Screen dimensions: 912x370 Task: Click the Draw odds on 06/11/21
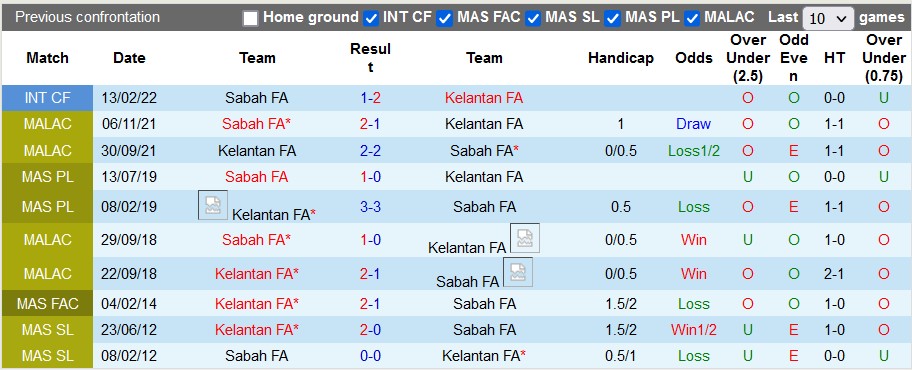(x=693, y=124)
